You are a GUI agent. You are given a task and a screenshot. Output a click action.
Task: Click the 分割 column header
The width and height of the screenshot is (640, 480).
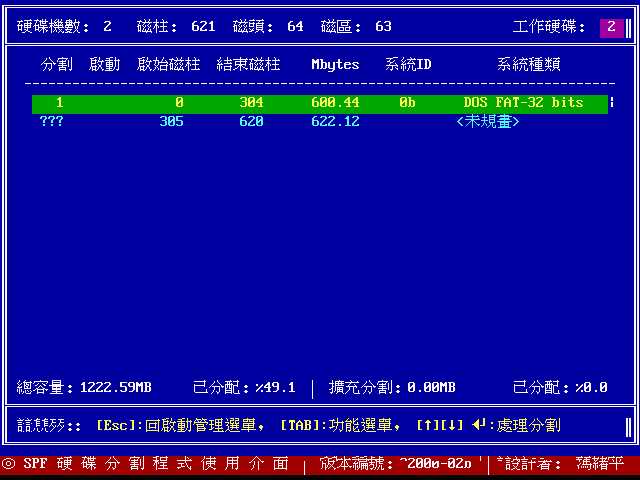(x=56, y=65)
